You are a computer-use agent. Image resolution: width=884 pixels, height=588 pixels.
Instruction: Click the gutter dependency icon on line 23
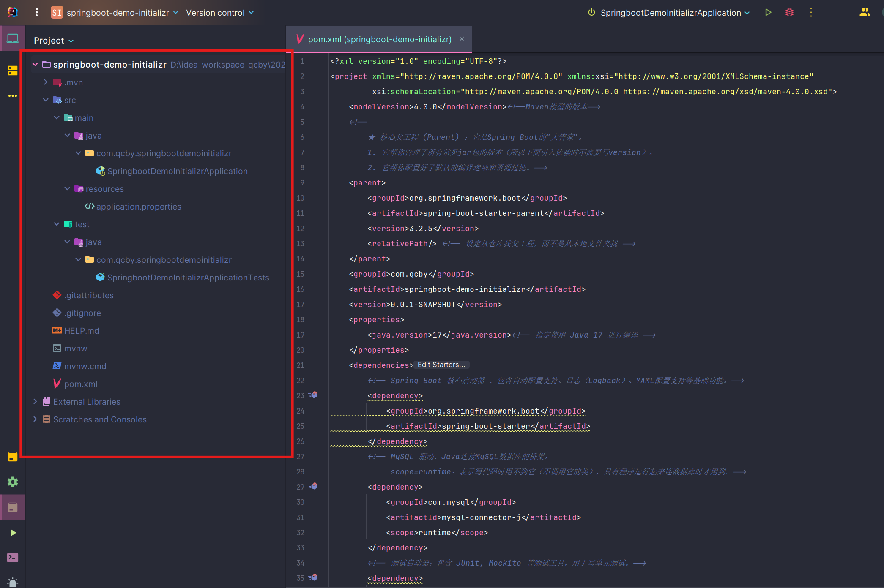(313, 395)
